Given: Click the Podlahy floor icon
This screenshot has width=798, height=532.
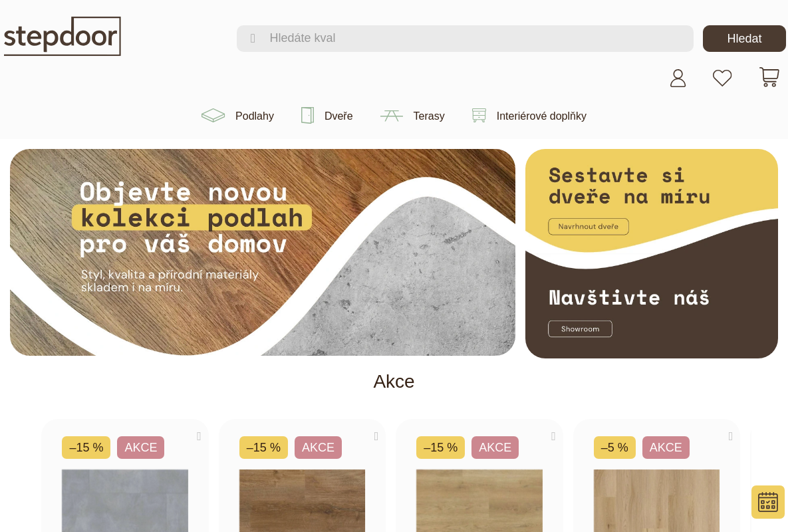Looking at the screenshot, I should [213, 116].
